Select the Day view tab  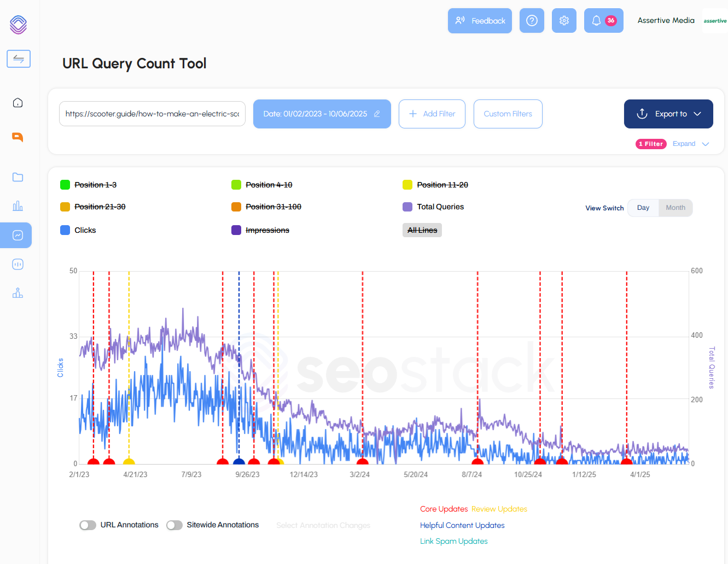pos(643,208)
